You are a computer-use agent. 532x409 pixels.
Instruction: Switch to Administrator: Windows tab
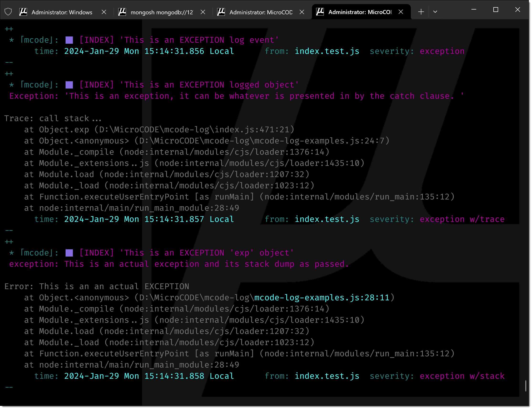click(62, 12)
